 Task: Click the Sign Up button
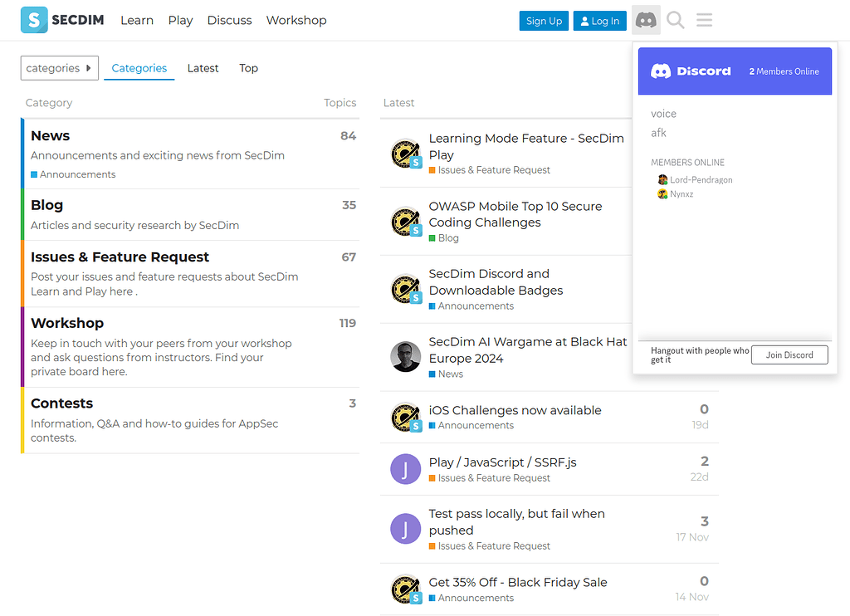544,20
